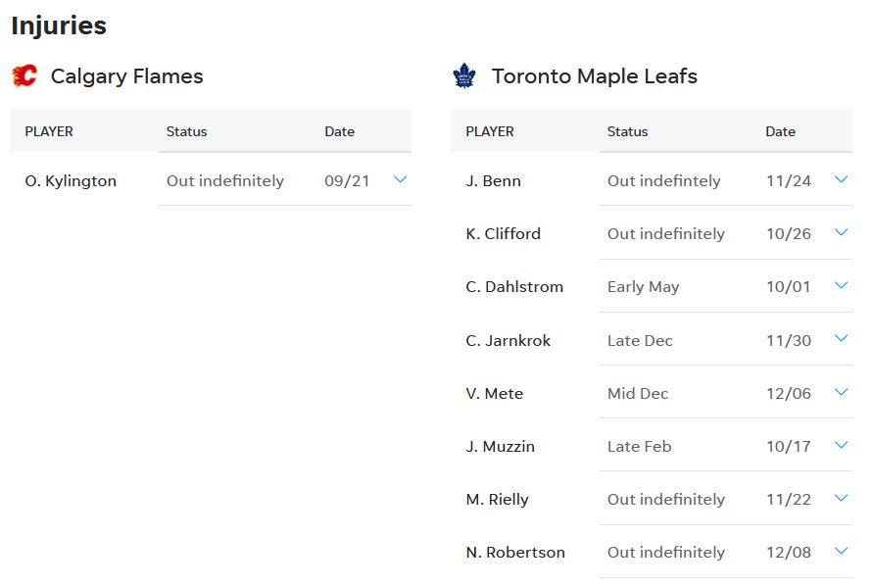Expand O. Kylington injury details
This screenshot has height=588, width=872.
[400, 179]
